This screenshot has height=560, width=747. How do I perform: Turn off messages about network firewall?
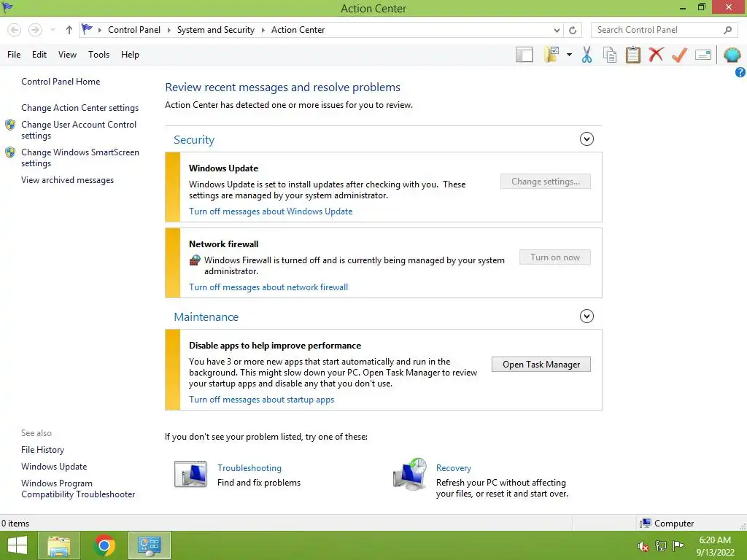click(x=268, y=287)
